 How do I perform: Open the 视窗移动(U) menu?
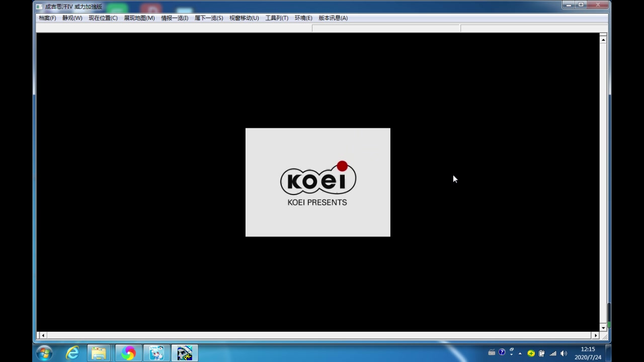point(244,18)
